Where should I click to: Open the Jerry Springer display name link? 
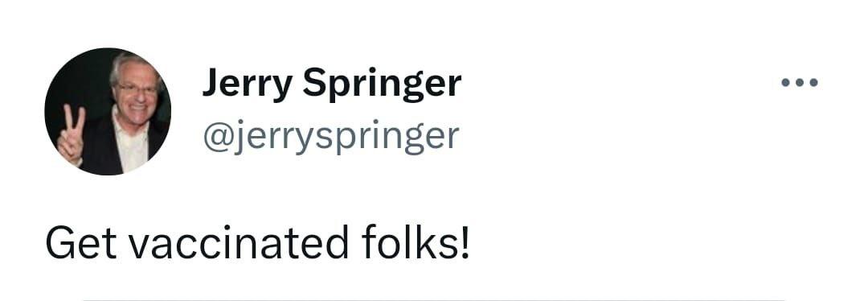tap(332, 84)
